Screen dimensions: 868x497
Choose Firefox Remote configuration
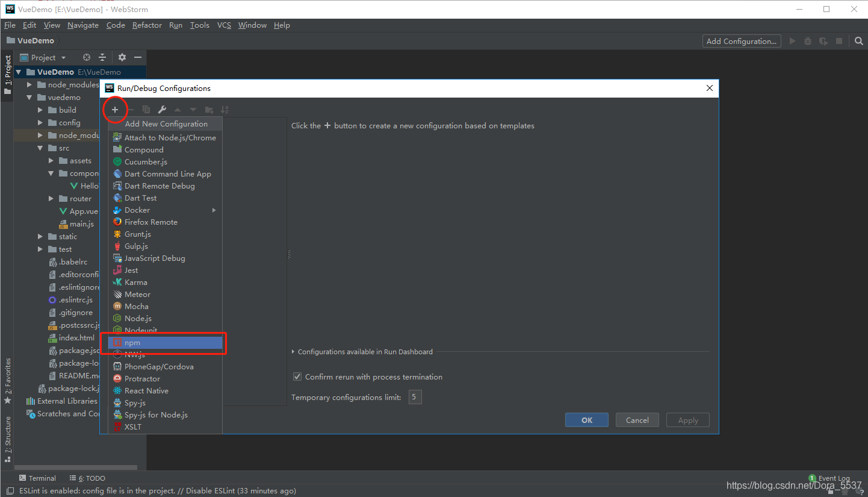point(166,222)
